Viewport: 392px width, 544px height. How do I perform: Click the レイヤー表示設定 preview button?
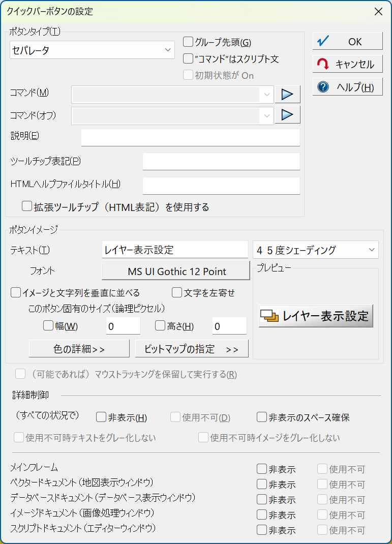click(x=316, y=316)
